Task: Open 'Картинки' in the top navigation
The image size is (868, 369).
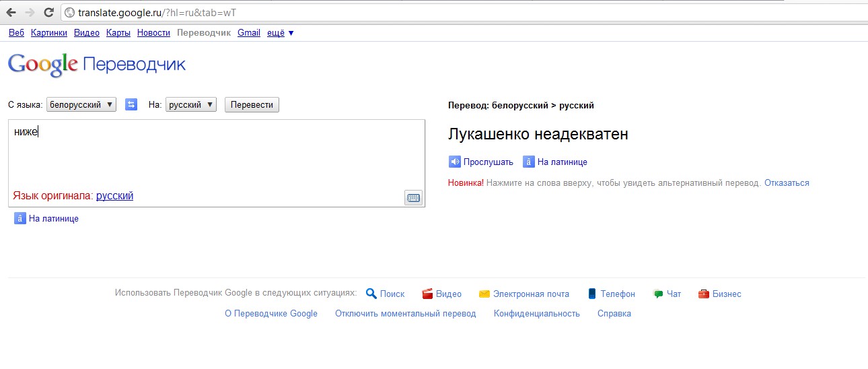Action: coord(48,32)
